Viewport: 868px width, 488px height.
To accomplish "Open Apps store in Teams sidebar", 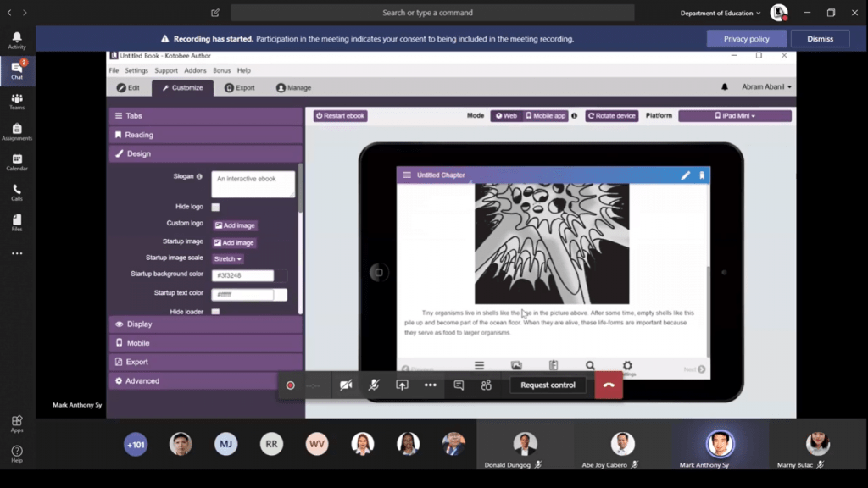I will [x=17, y=424].
